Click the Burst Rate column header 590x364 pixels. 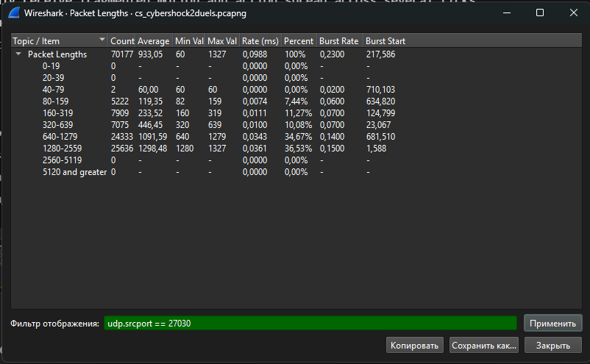[339, 41]
